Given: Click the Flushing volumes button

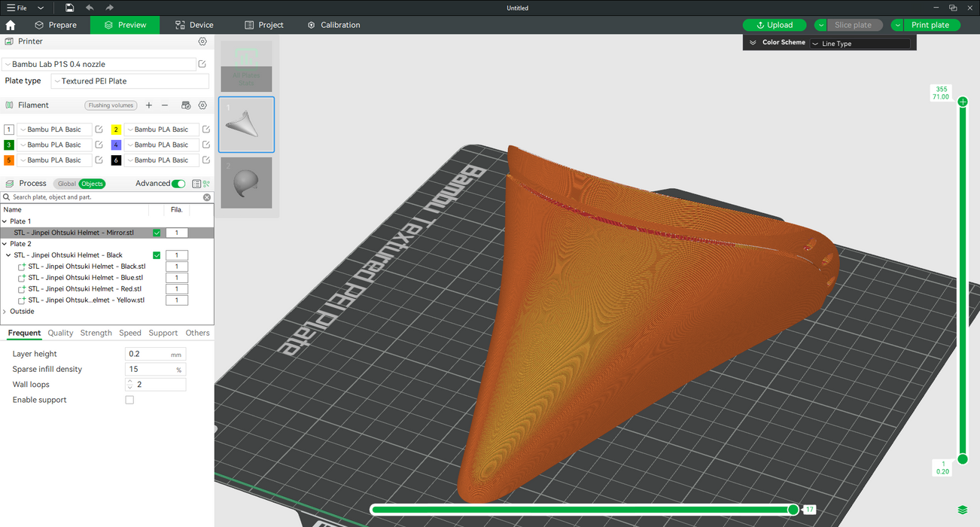Looking at the screenshot, I should click(x=111, y=105).
